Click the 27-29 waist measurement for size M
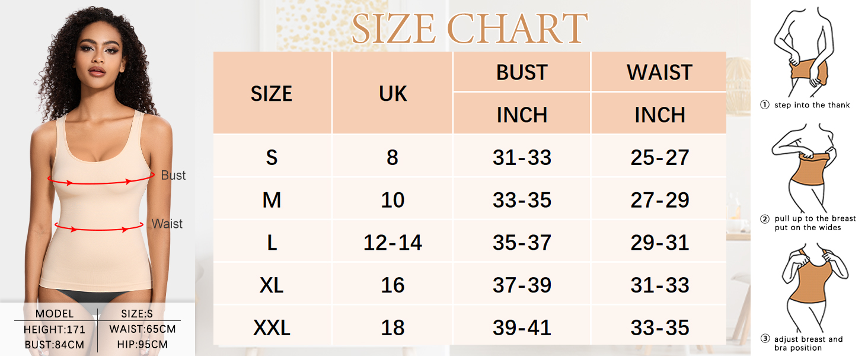868x356 pixels. (x=659, y=200)
